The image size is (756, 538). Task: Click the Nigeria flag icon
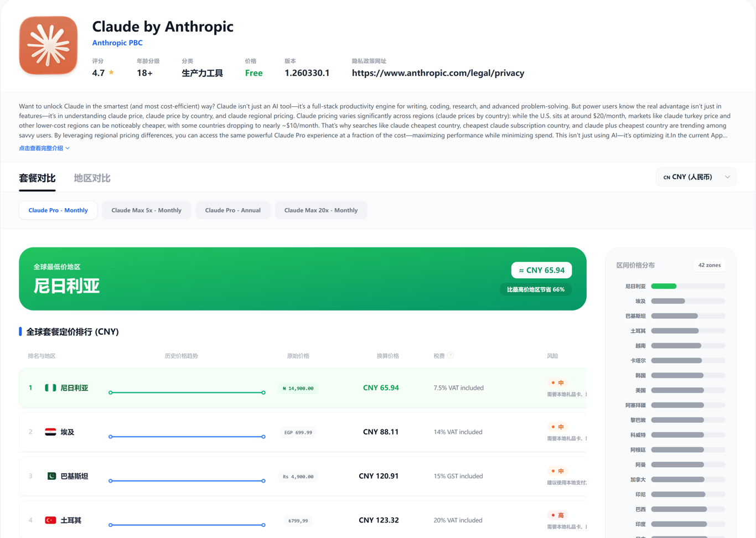point(50,388)
